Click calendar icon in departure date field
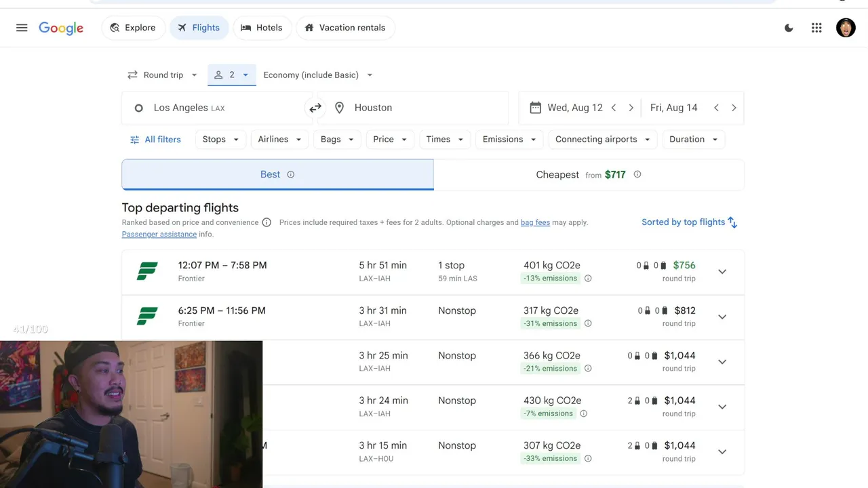This screenshot has width=868, height=488. pos(535,108)
